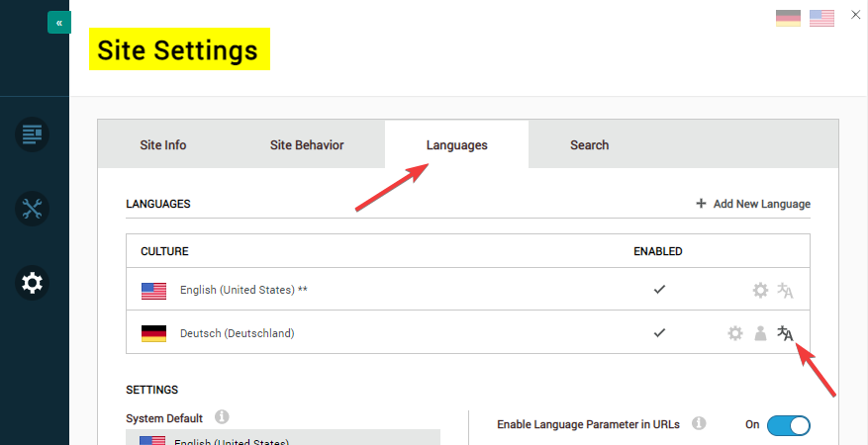Click the US flag in English row
This screenshot has height=445, width=868.
tap(153, 291)
